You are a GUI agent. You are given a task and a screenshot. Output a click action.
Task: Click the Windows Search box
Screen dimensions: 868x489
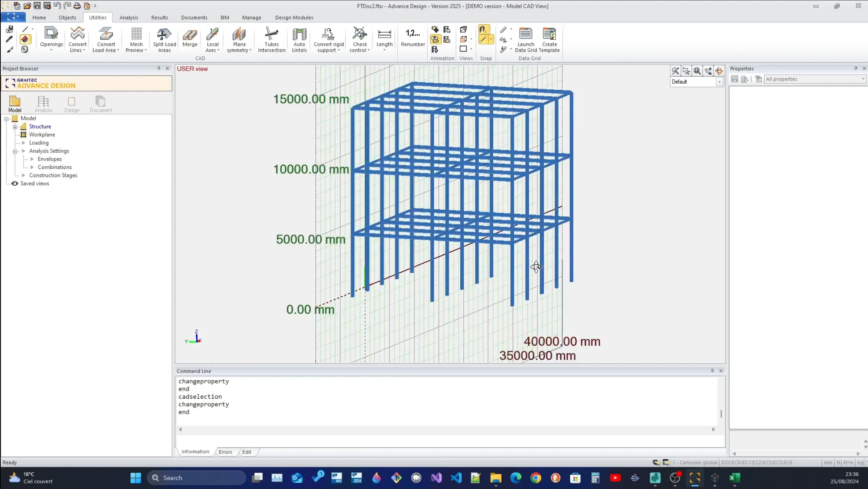pyautogui.click(x=196, y=478)
